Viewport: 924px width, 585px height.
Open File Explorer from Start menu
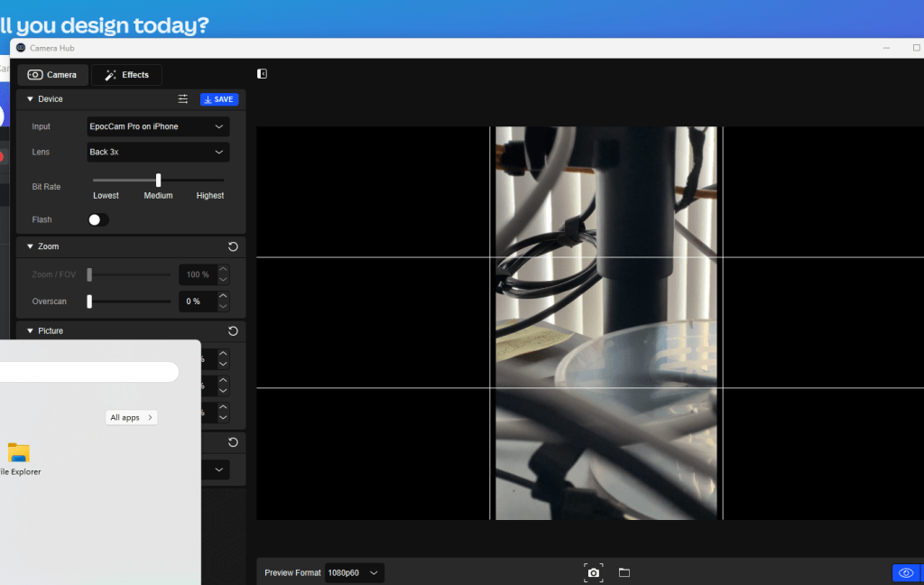tap(19, 460)
